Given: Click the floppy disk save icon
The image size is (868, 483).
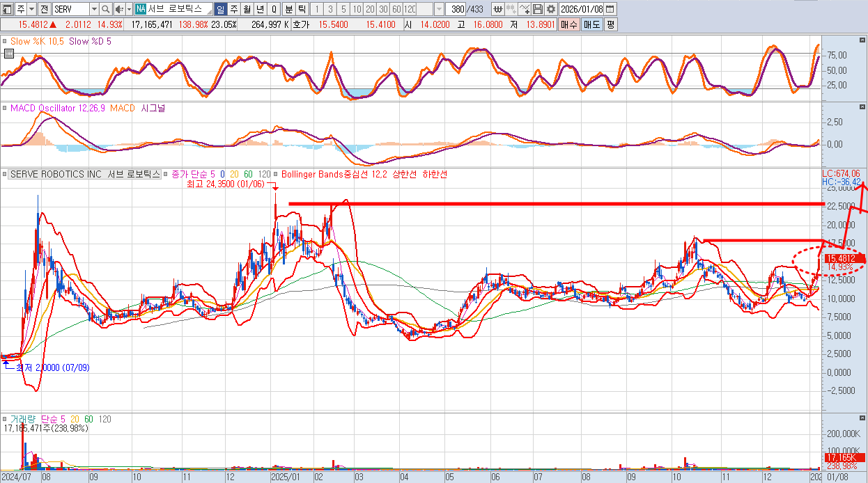Looking at the screenshot, I should 538,9.
